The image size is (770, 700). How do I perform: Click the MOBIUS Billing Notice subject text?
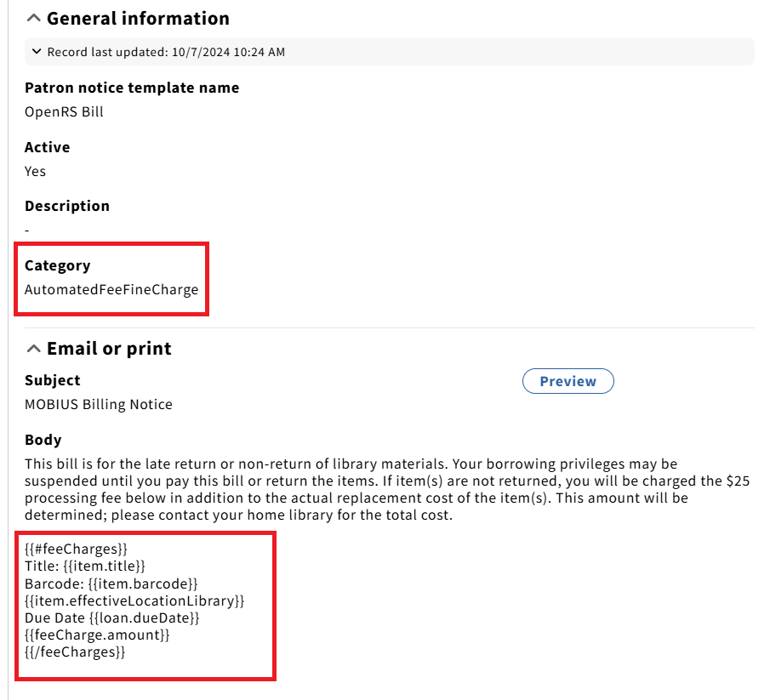click(99, 404)
